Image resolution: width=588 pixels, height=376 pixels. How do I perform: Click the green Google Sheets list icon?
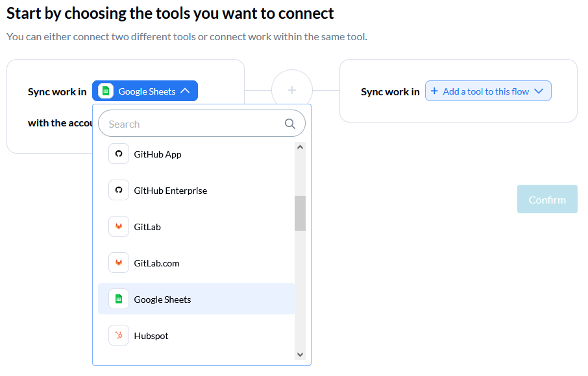(119, 300)
